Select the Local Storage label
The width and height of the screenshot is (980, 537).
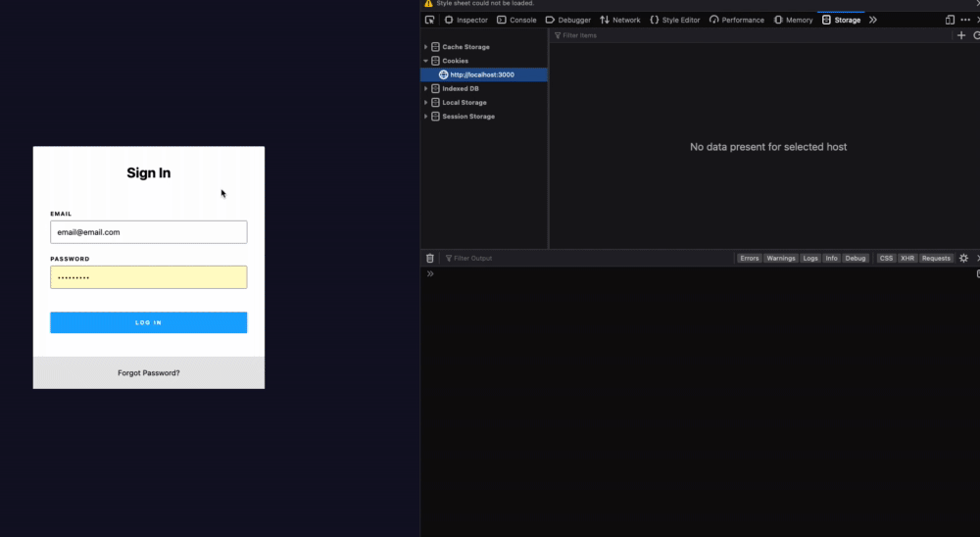tap(465, 103)
